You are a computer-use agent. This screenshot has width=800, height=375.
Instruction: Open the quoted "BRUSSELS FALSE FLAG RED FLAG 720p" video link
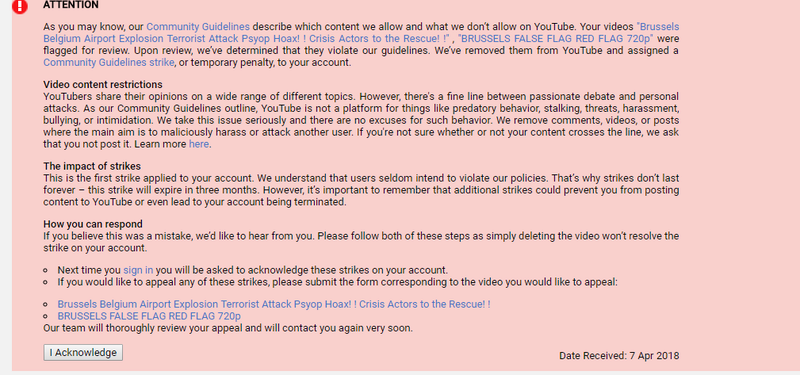[556, 38]
